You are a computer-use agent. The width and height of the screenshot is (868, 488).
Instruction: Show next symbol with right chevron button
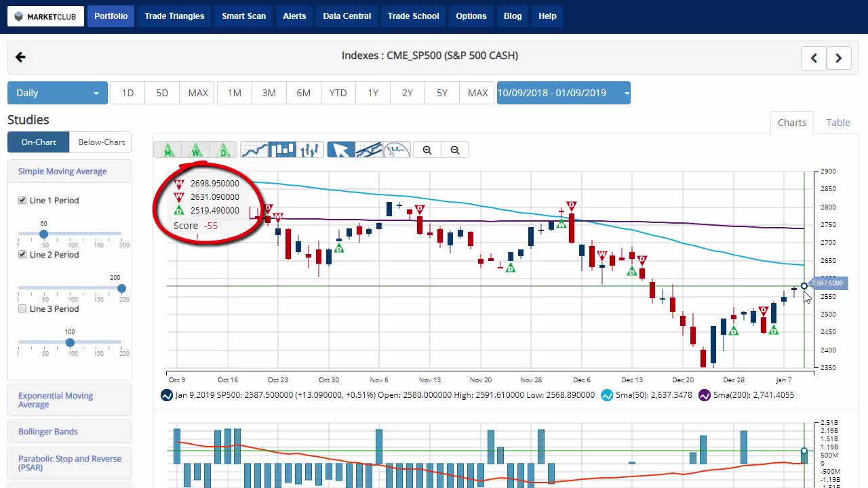click(x=839, y=58)
